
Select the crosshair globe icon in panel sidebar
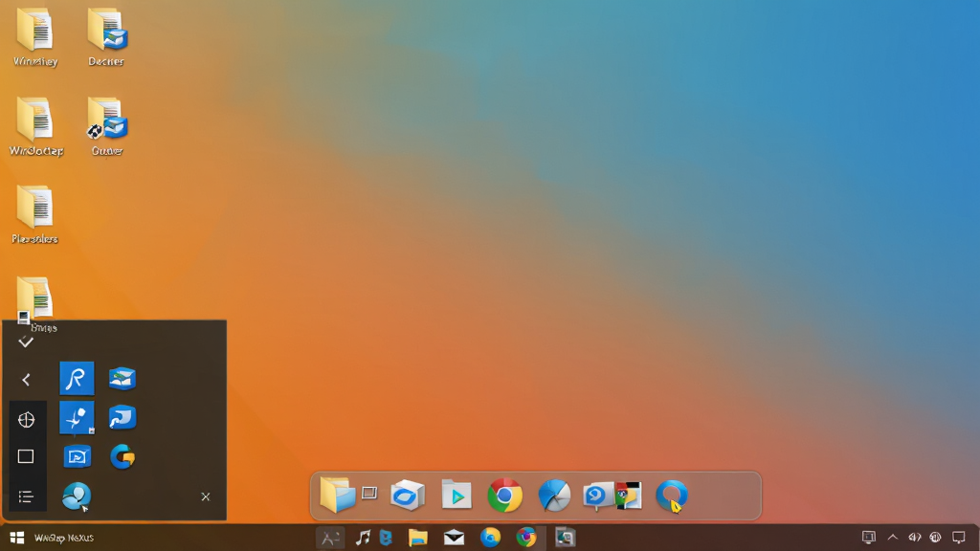pyautogui.click(x=26, y=420)
